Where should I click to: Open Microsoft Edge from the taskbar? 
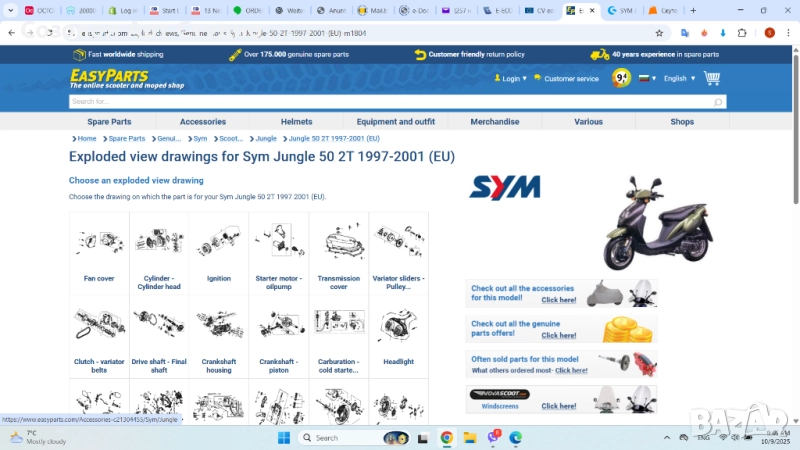515,438
